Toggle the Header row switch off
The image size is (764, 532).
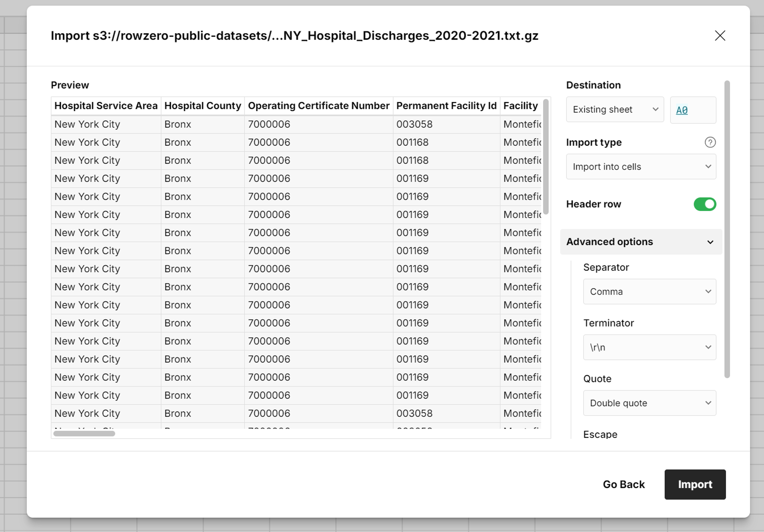pos(705,204)
